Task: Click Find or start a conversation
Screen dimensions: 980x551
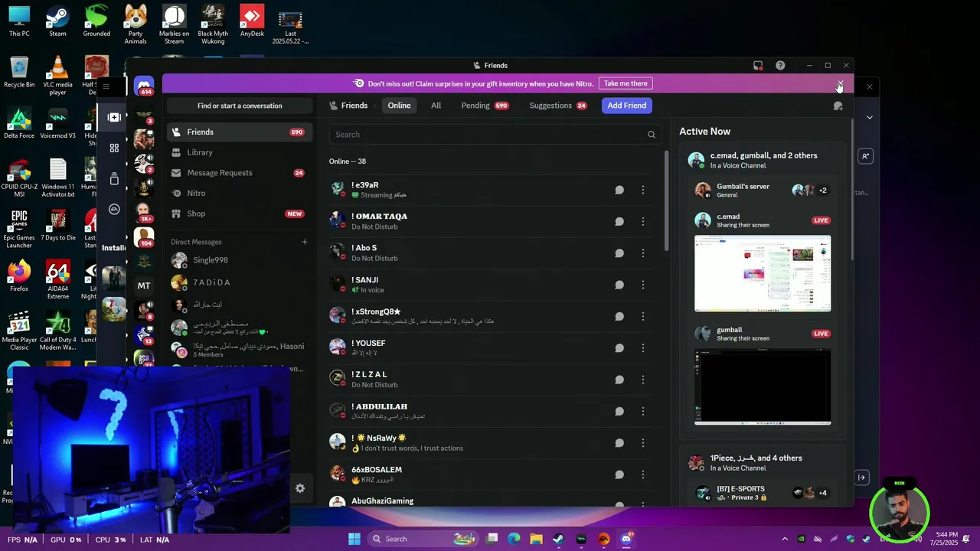Action: tap(240, 106)
